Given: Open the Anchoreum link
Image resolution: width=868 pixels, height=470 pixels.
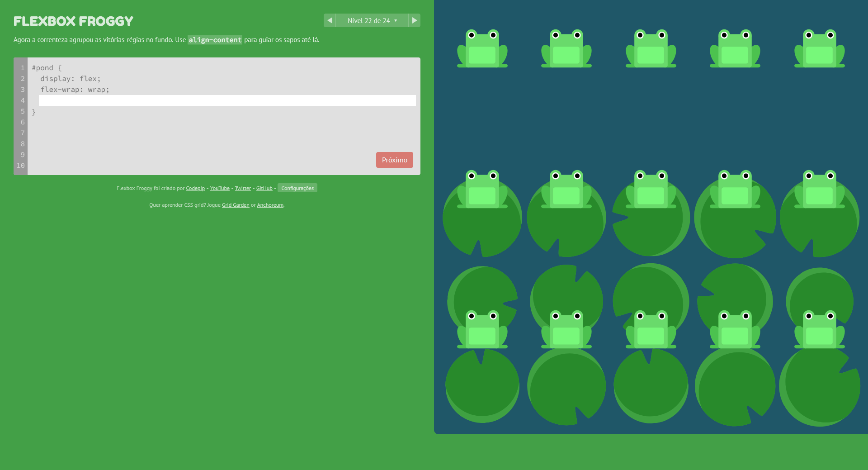Looking at the screenshot, I should click(x=270, y=205).
